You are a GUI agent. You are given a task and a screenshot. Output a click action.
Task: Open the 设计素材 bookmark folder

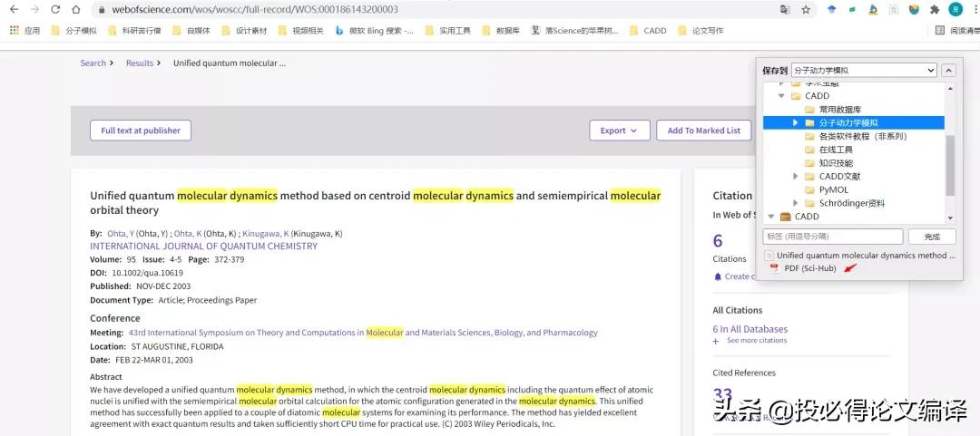click(244, 31)
